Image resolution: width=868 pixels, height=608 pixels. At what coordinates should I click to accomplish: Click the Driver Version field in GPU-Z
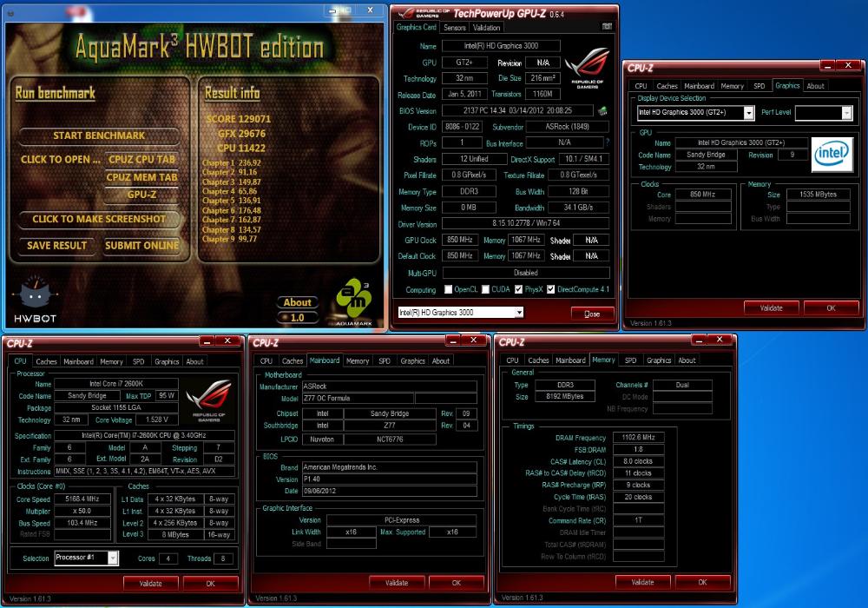coord(526,224)
